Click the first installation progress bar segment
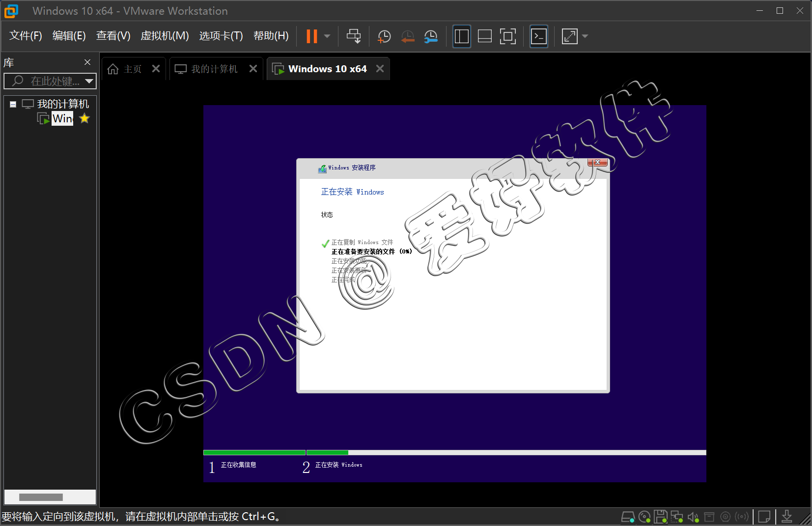The image size is (812, 526). click(x=254, y=453)
